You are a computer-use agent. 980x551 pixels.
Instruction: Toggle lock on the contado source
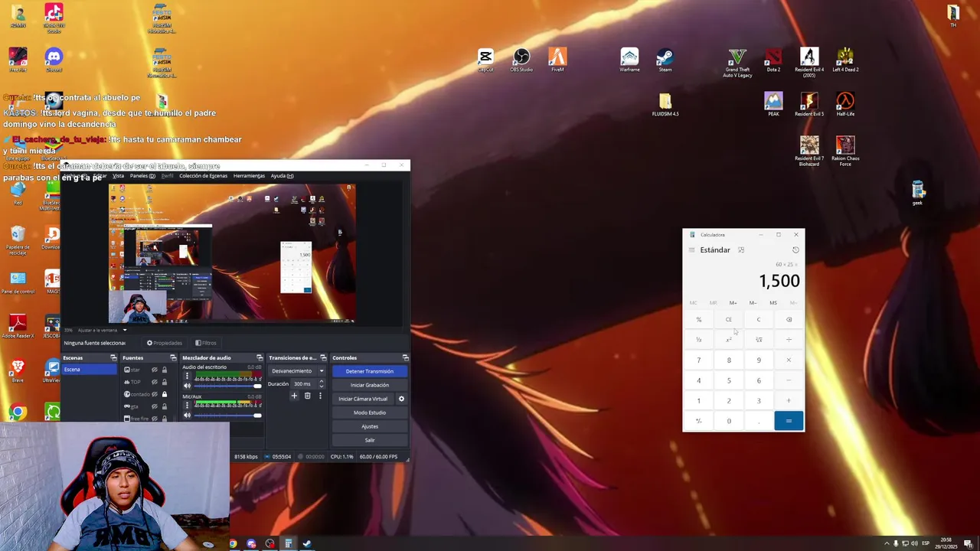164,394
